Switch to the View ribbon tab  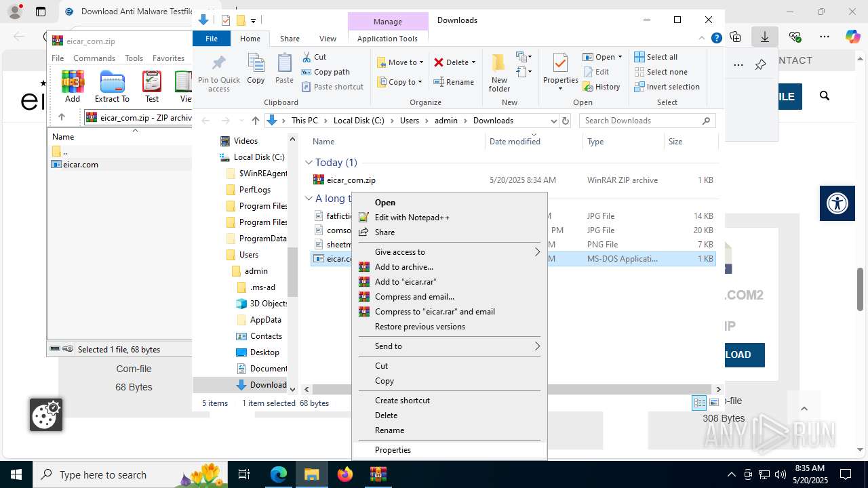tap(328, 39)
